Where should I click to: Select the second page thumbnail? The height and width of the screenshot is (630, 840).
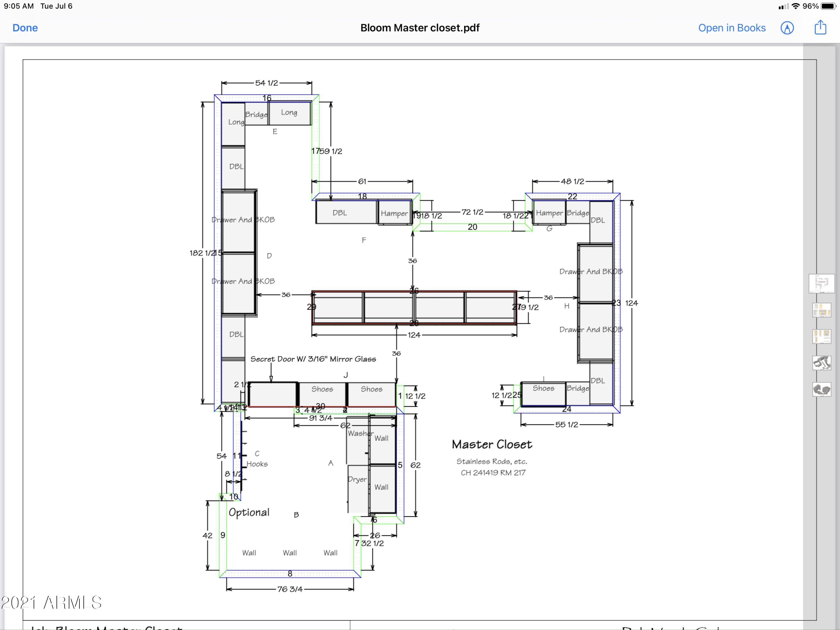[822, 310]
